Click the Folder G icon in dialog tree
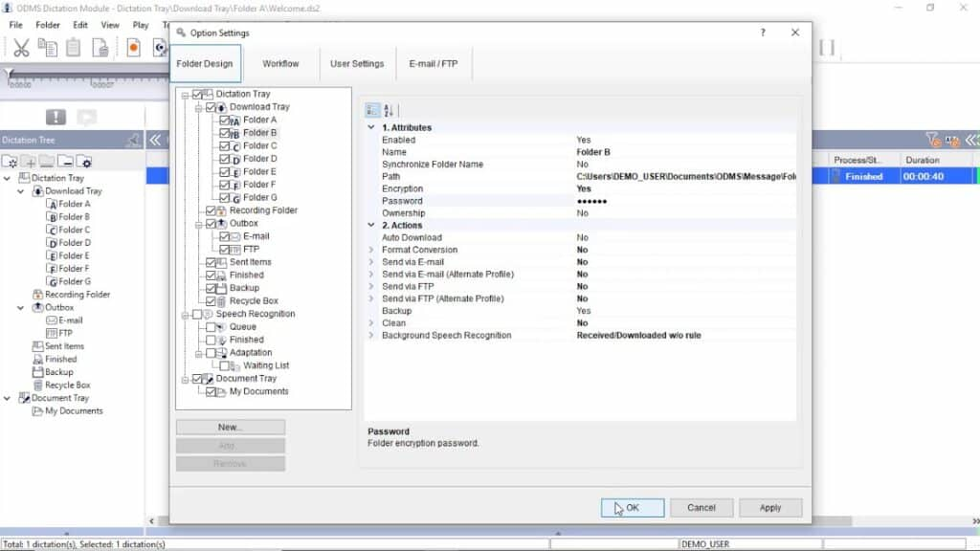Image resolution: width=980 pixels, height=551 pixels. [x=235, y=197]
